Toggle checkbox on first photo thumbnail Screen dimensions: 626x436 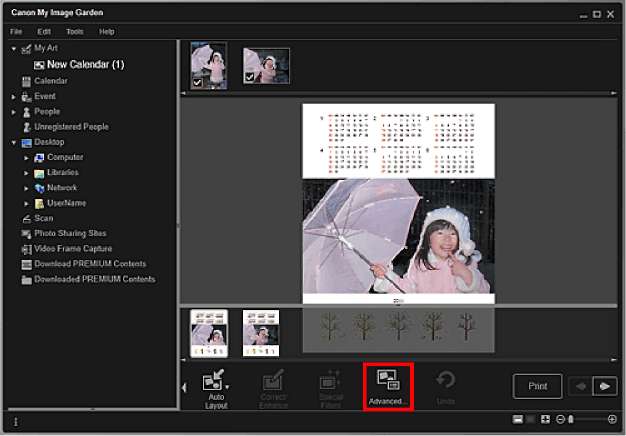point(198,83)
